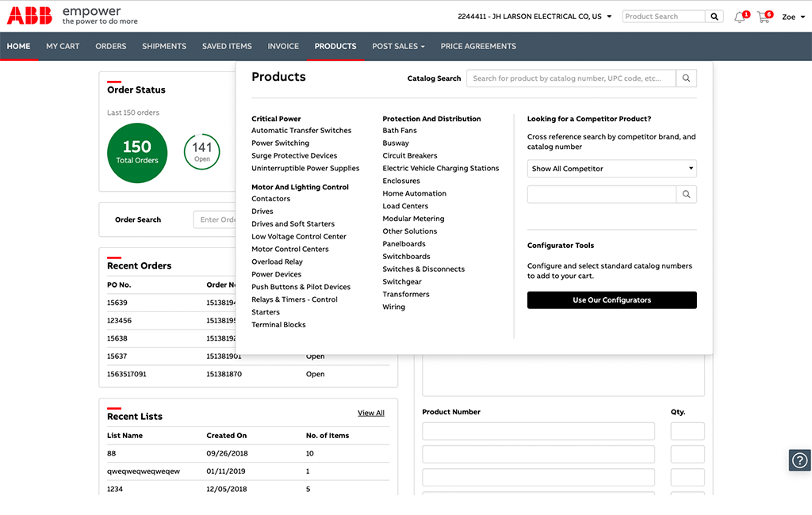Go to the Price Agreements tab
Screen dimensions: 812x515
[x=478, y=46]
